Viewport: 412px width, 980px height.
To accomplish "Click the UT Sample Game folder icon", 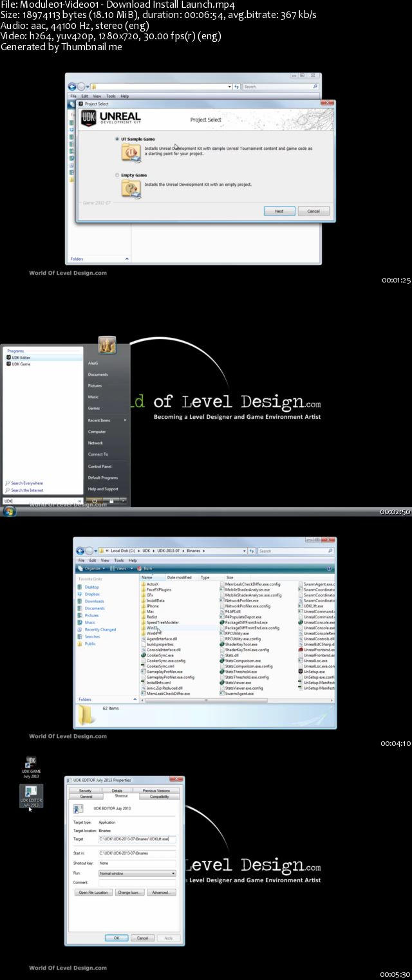I will 131,152.
